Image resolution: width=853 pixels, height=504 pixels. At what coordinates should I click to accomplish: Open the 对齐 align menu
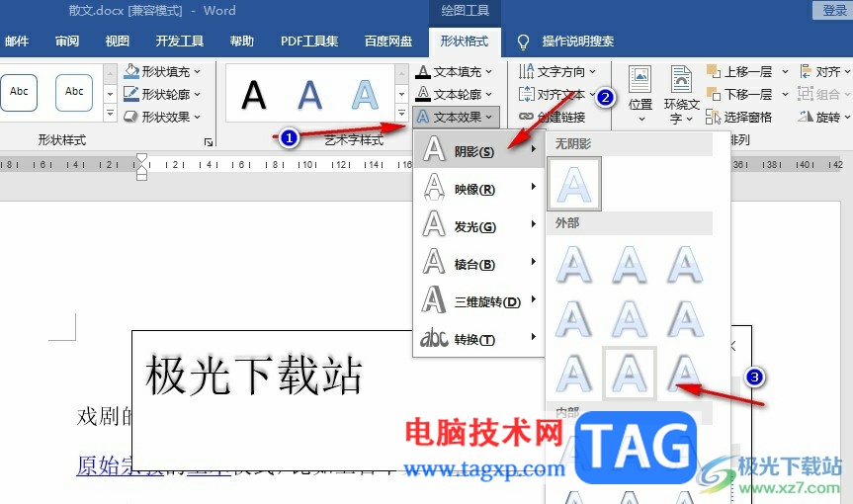[824, 72]
